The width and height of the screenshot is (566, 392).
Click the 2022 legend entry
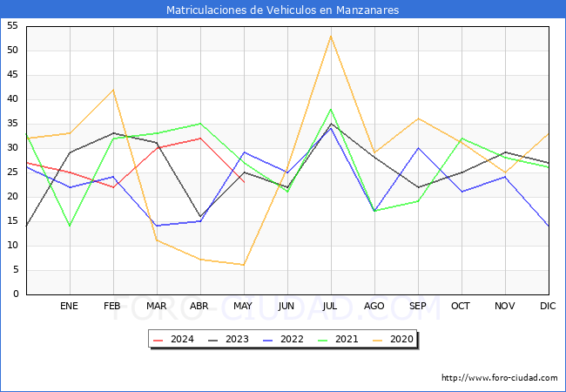pos(283,340)
